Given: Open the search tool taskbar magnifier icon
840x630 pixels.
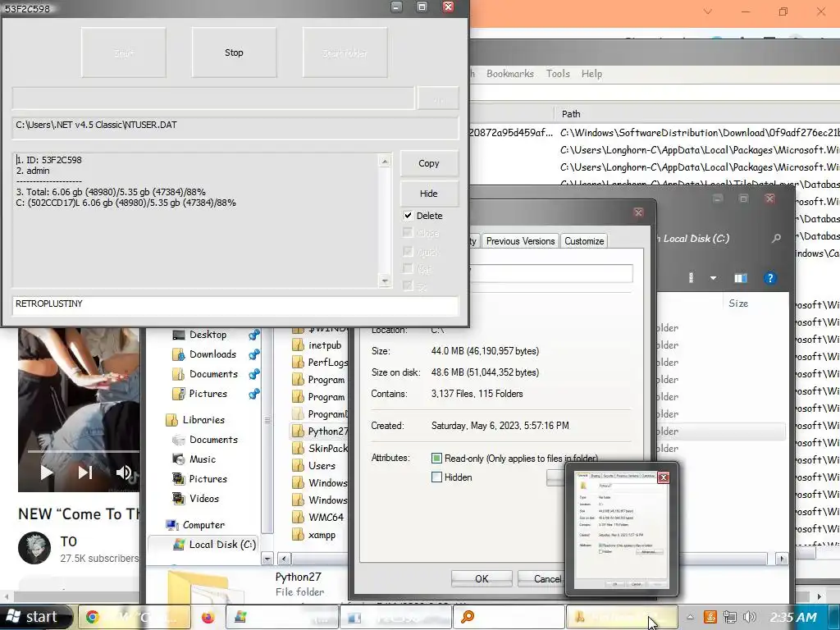Looking at the screenshot, I should pos(468,617).
